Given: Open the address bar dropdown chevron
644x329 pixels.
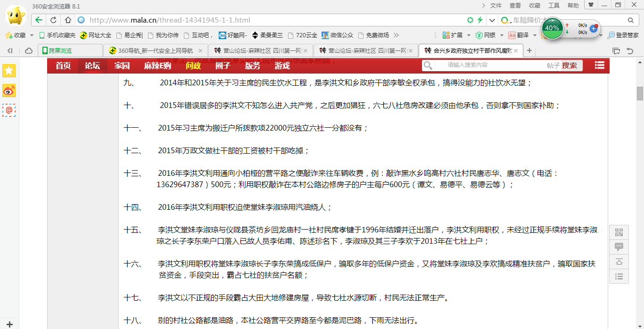Looking at the screenshot, I should 492,20.
